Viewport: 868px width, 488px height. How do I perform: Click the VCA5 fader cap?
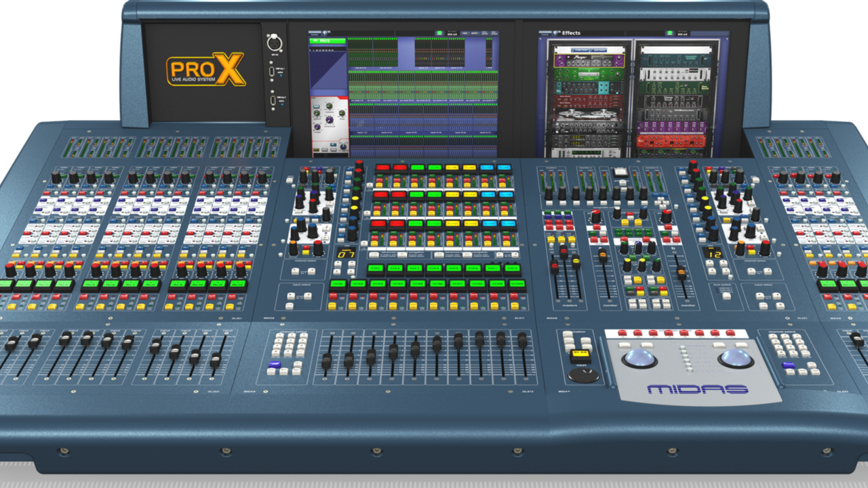(415, 348)
